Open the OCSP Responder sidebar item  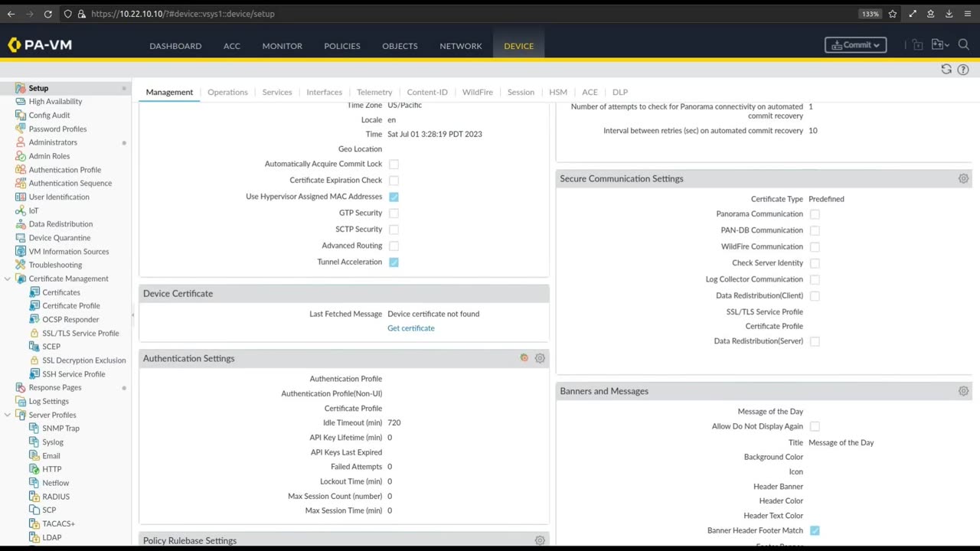70,319
